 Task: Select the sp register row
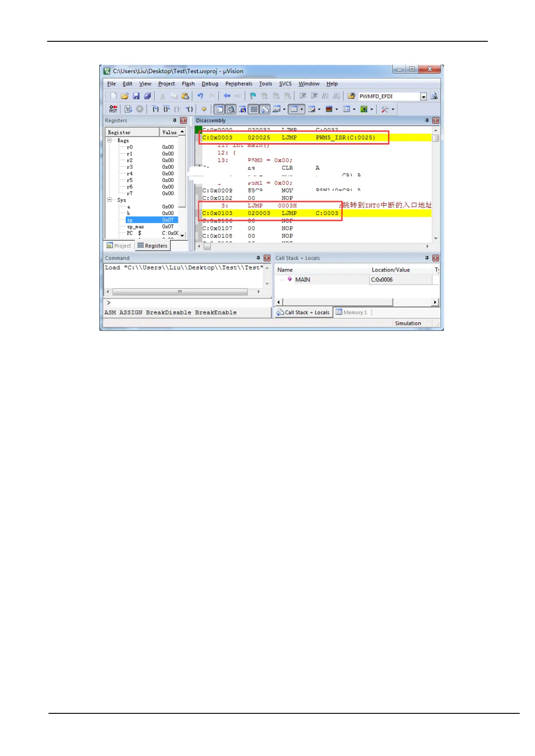click(x=152, y=220)
